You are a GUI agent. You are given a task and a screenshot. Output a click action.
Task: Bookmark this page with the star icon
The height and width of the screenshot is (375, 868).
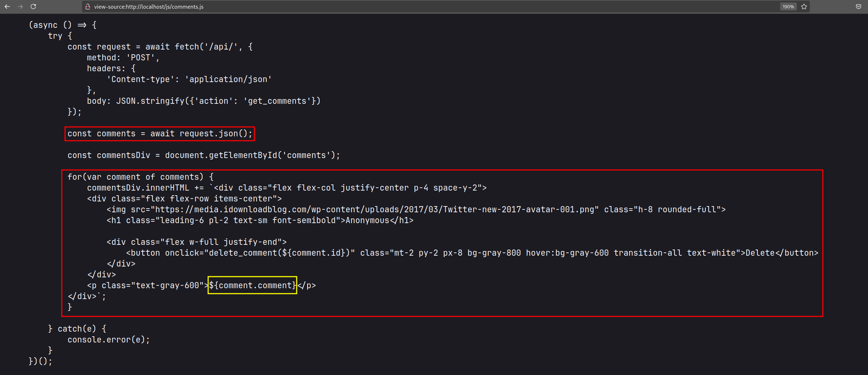pyautogui.click(x=804, y=7)
